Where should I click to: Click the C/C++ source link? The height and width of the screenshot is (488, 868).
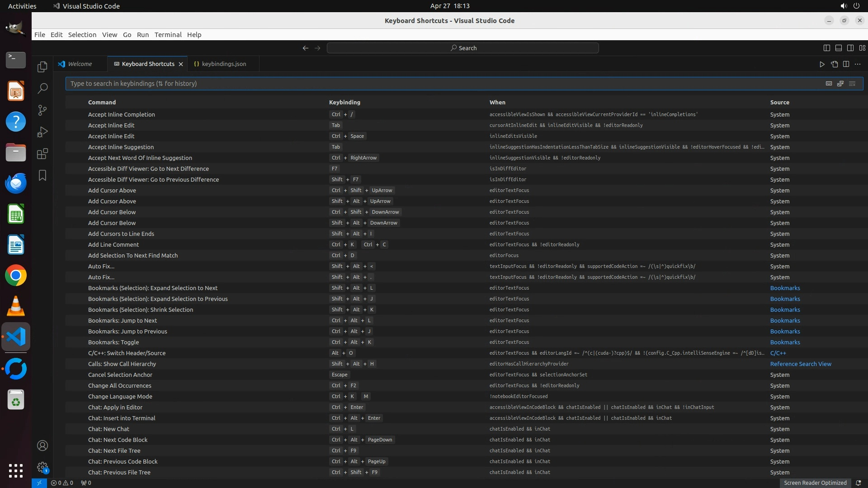pyautogui.click(x=778, y=353)
